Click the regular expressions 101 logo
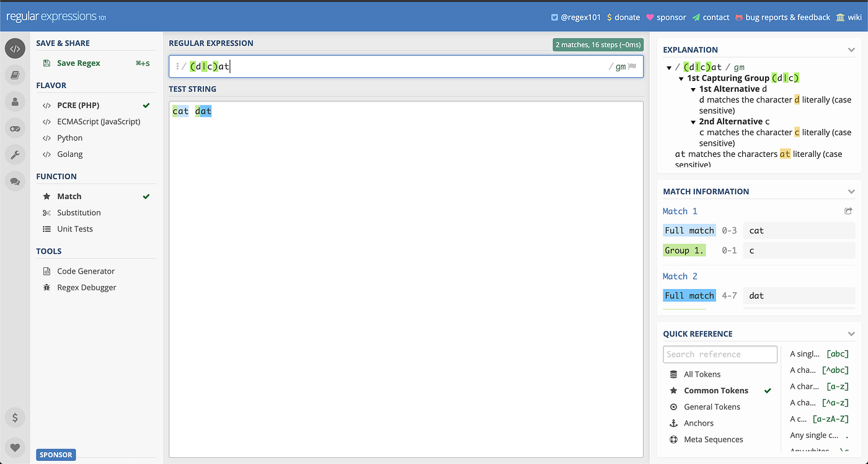The width and height of the screenshot is (868, 464). (x=56, y=17)
